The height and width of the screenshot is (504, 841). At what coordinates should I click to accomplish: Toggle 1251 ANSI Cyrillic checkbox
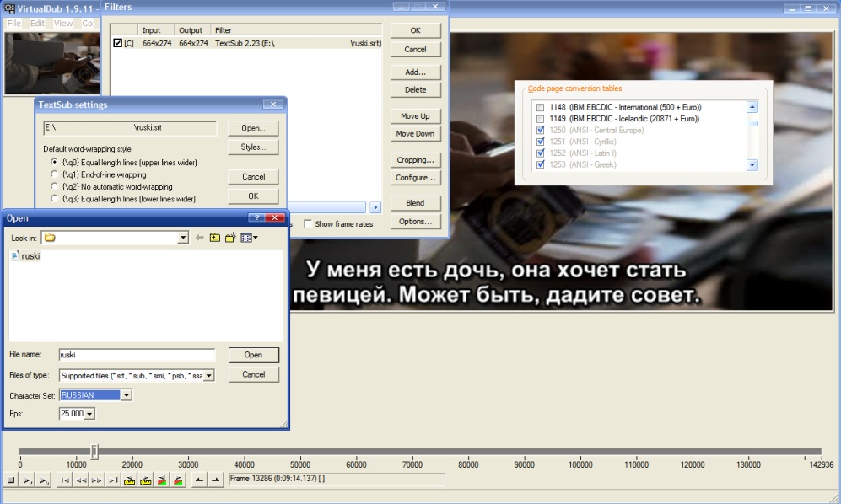pos(540,142)
